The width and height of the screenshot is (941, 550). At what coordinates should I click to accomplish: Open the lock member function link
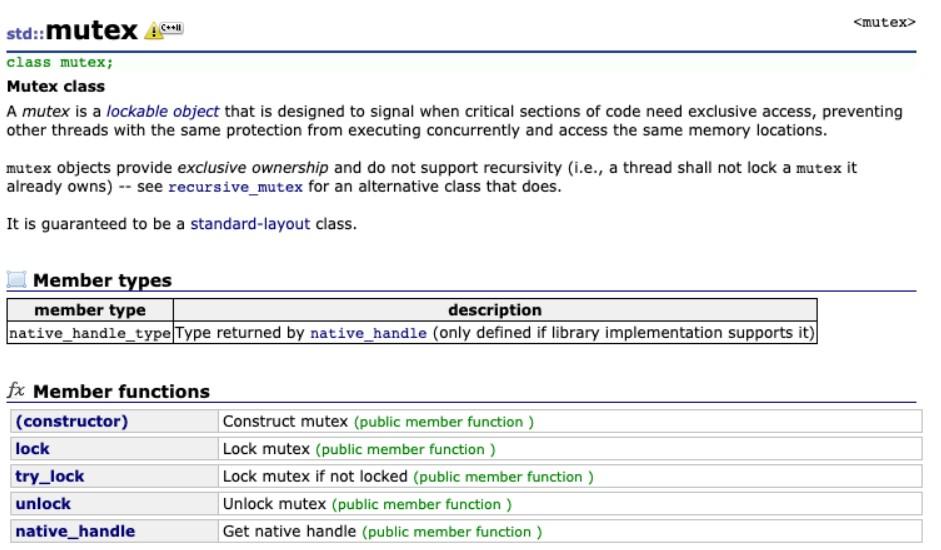(32, 449)
